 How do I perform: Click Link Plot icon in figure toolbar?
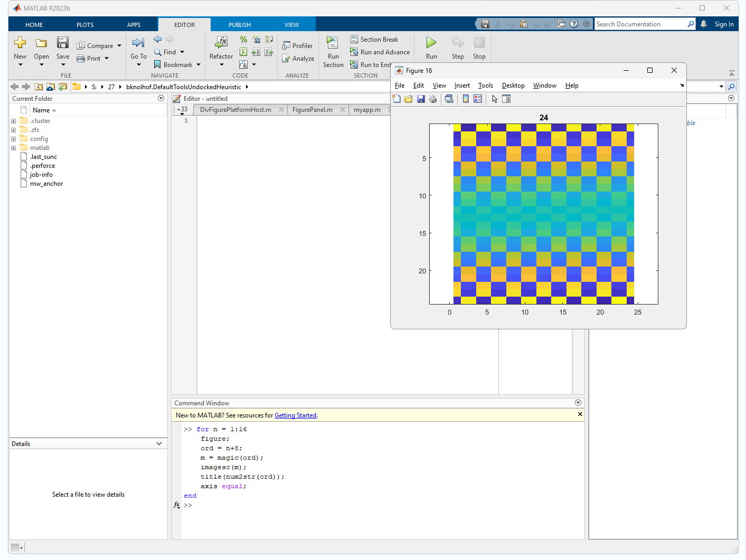[449, 99]
